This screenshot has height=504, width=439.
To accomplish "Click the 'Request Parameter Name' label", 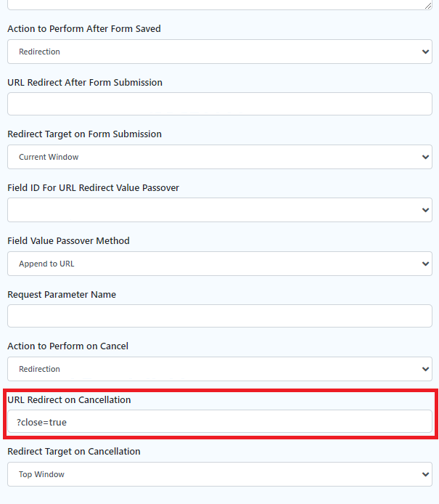I will point(62,294).
